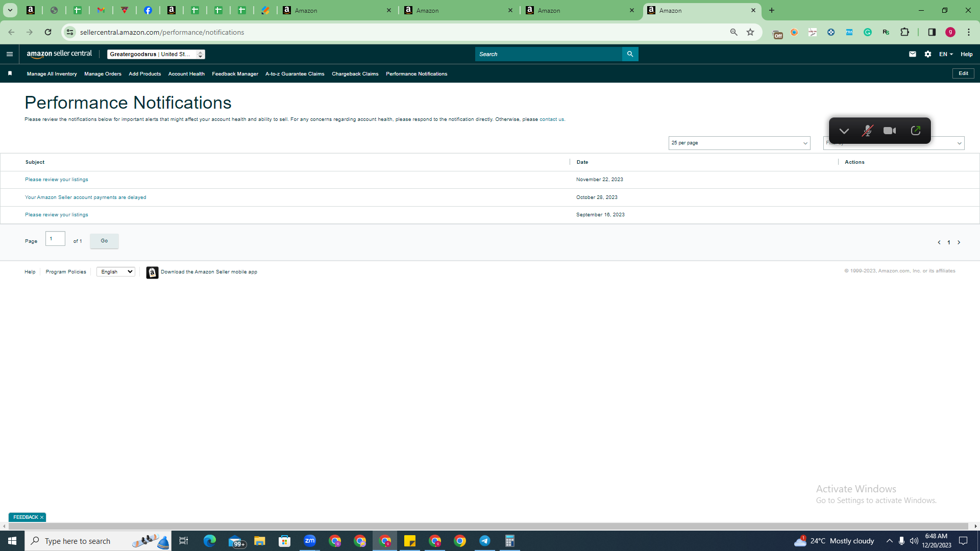This screenshot has height=551, width=980.
Task: Switch to the pinned Gmail tab
Action: pyautogui.click(x=101, y=10)
